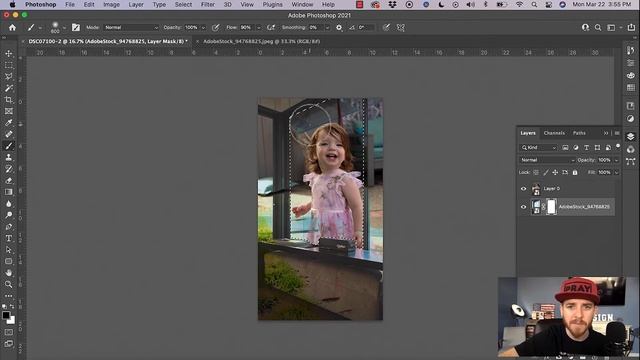Select the Eyedropper tool
This screenshot has width=640, height=360.
click(9, 122)
